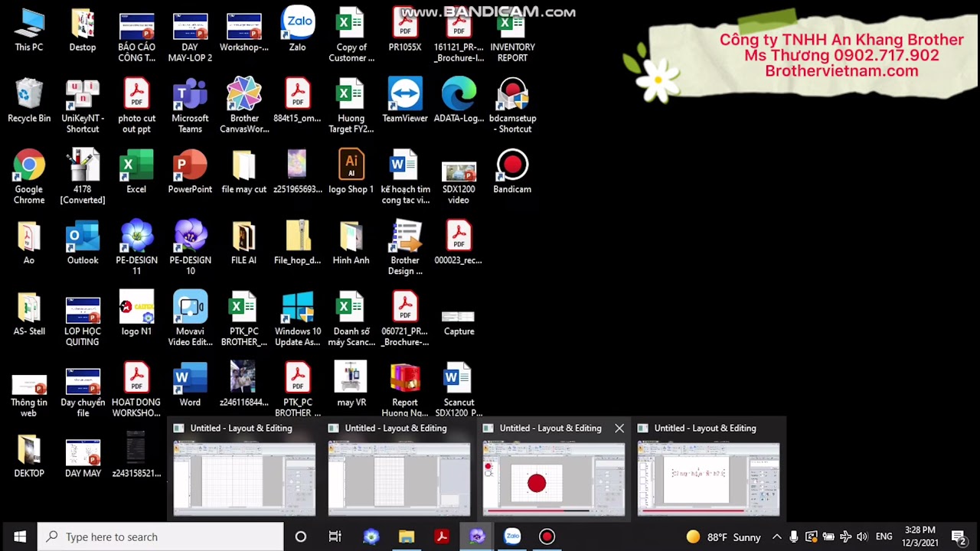
Task: Select the Windows 10 Update Assistant icon
Action: tap(298, 318)
